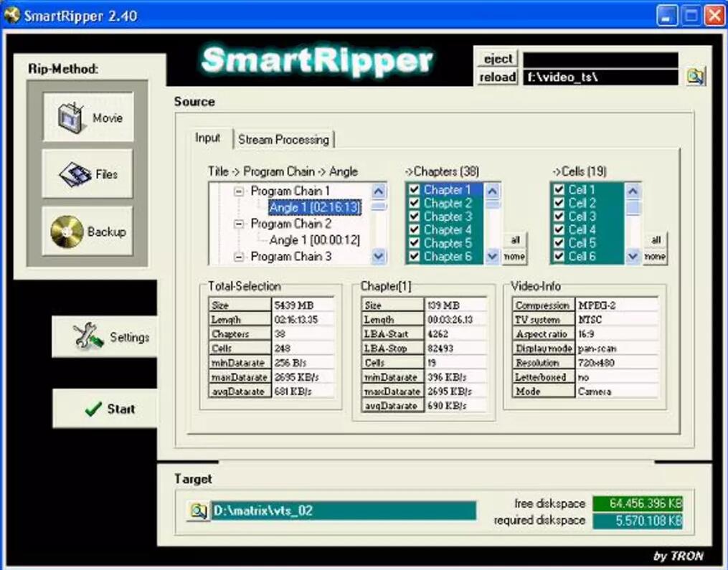Click the Start checkmark button
Screen dimensions: 728x570
pyautogui.click(x=105, y=409)
